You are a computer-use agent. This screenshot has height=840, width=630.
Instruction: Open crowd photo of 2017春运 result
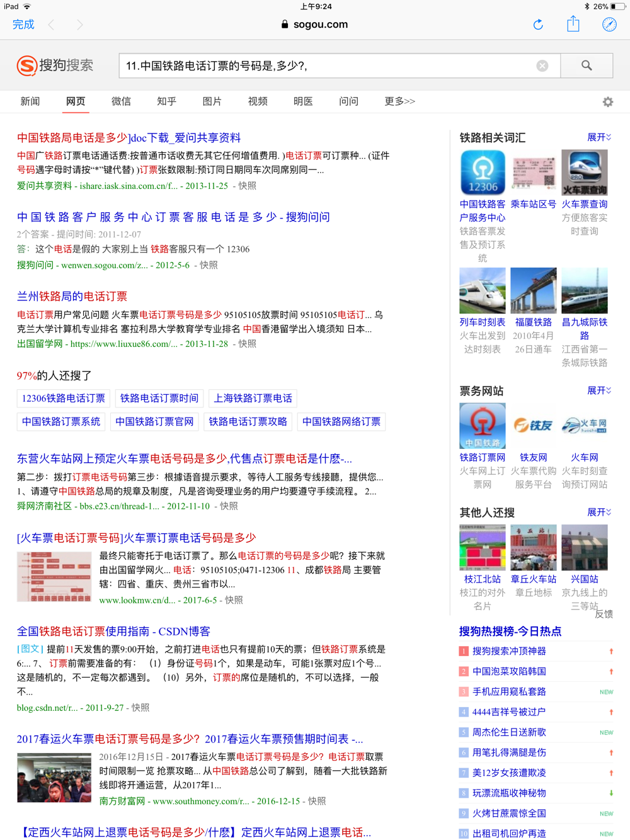click(54, 778)
